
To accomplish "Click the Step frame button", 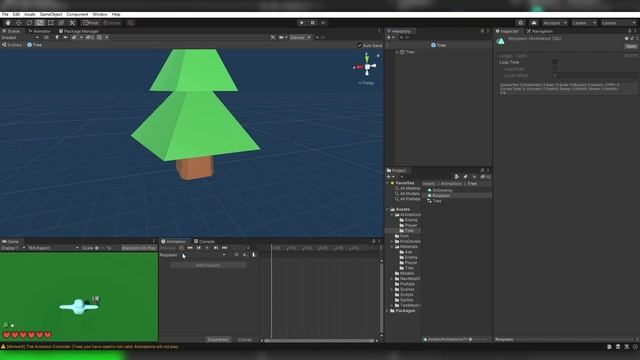I will [x=323, y=23].
